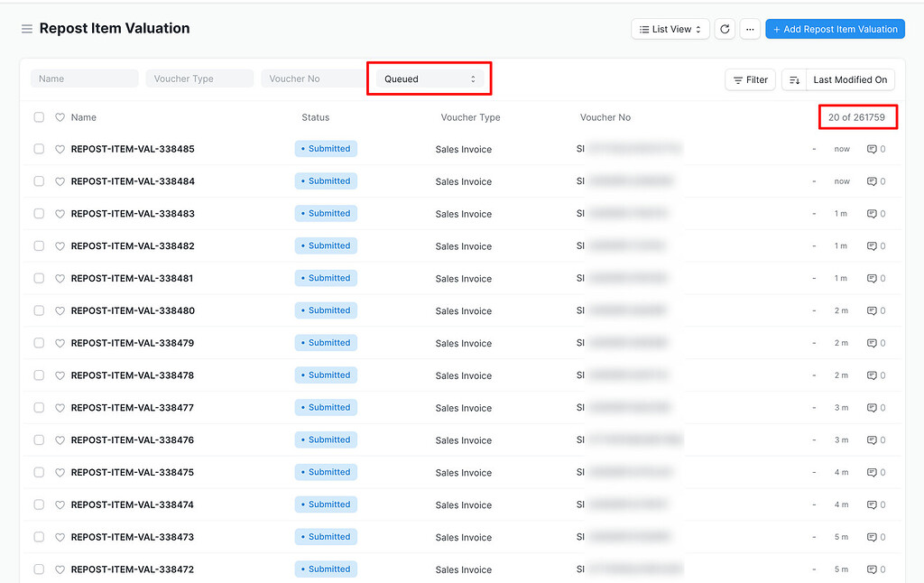Like REPOST-ITEM-VAL-338484 using its heart icon

click(60, 180)
